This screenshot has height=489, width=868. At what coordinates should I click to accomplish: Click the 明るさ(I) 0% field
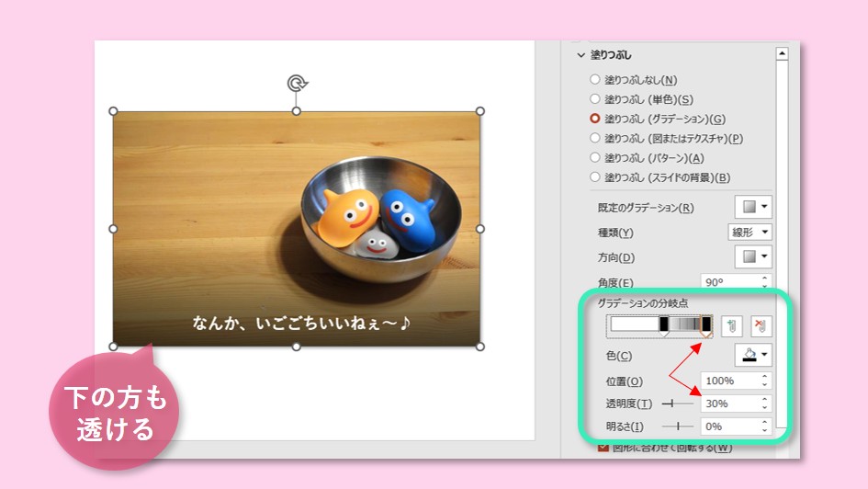point(729,426)
